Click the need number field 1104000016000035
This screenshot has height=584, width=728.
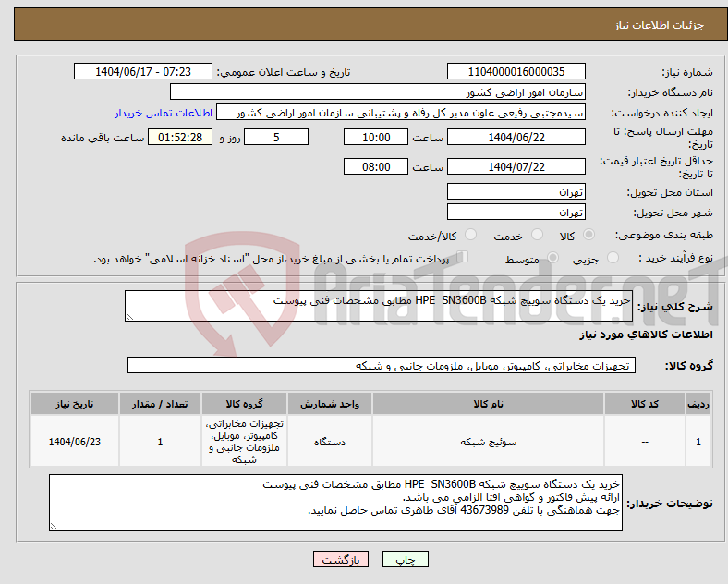(516, 71)
